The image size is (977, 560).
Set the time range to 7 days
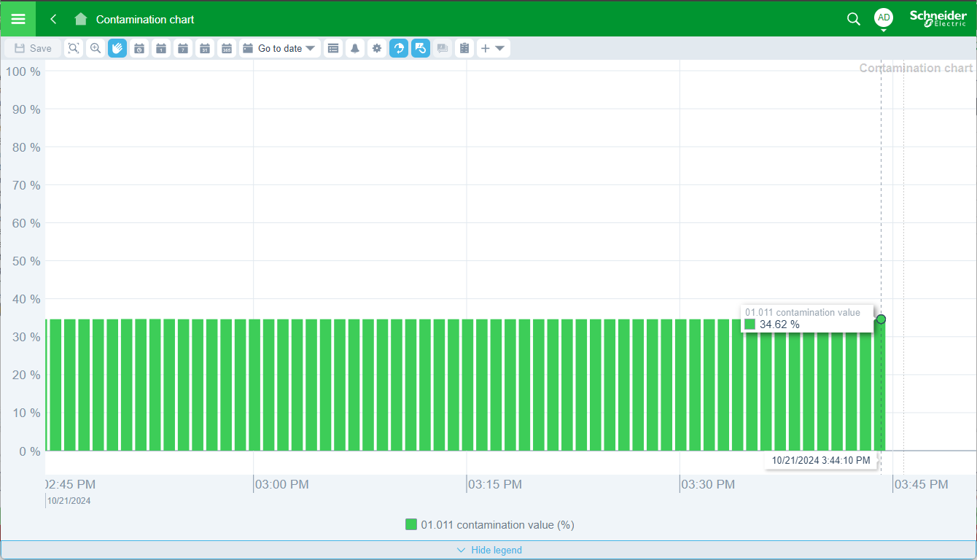tap(183, 48)
